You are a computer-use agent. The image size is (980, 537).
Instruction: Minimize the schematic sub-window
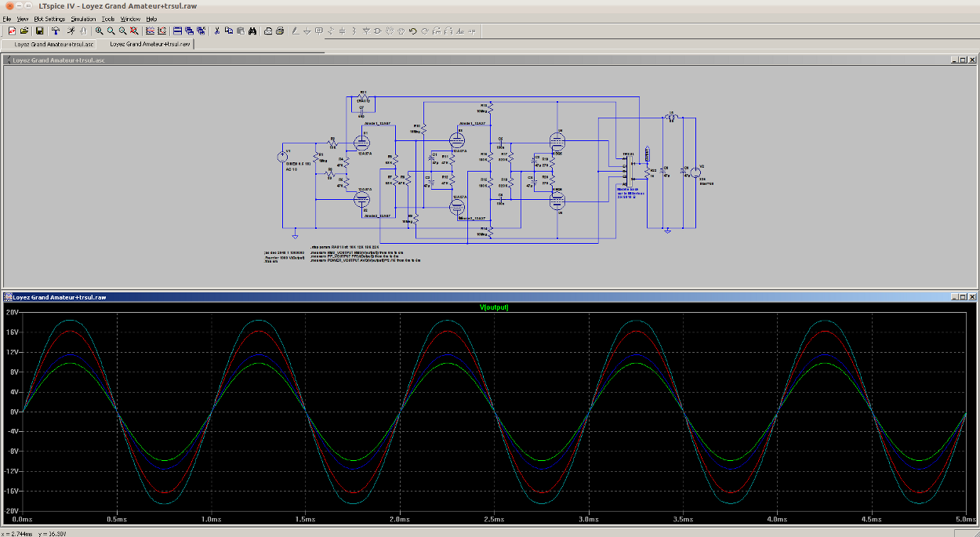954,60
